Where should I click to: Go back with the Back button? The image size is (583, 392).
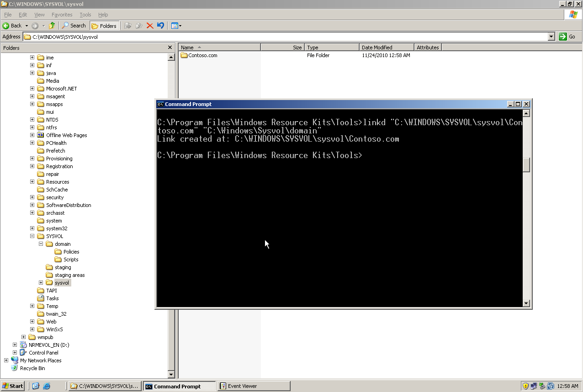pyautogui.click(x=12, y=26)
